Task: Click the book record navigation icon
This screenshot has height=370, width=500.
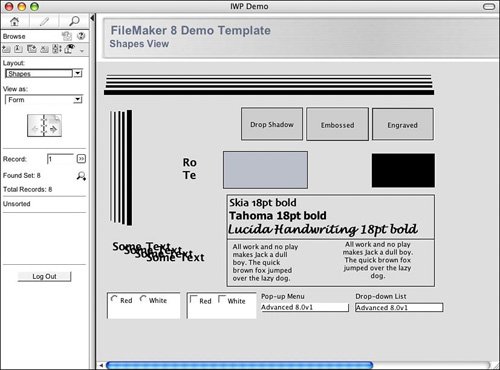Action: coord(44,125)
